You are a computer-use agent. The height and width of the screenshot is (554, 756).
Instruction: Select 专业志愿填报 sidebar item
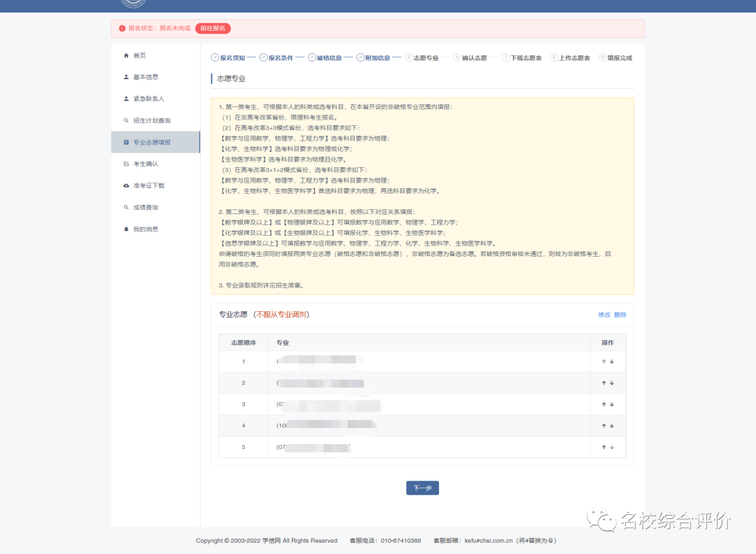pos(151,143)
